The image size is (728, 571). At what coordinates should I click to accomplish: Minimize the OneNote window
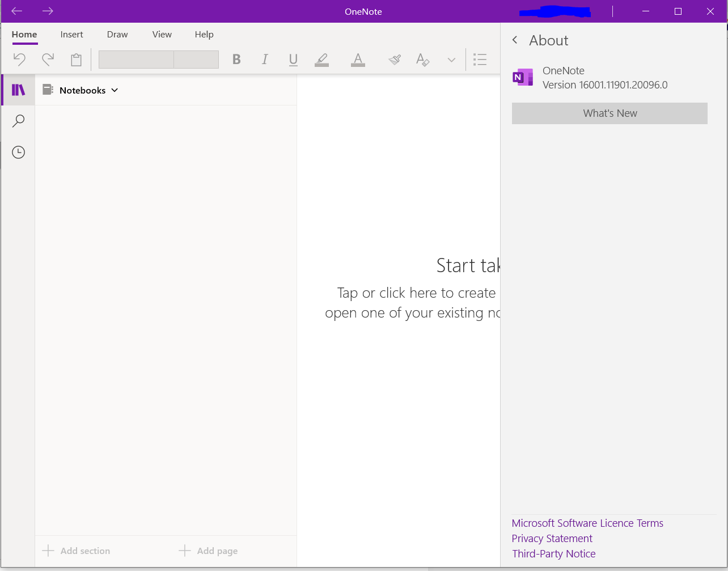646,11
